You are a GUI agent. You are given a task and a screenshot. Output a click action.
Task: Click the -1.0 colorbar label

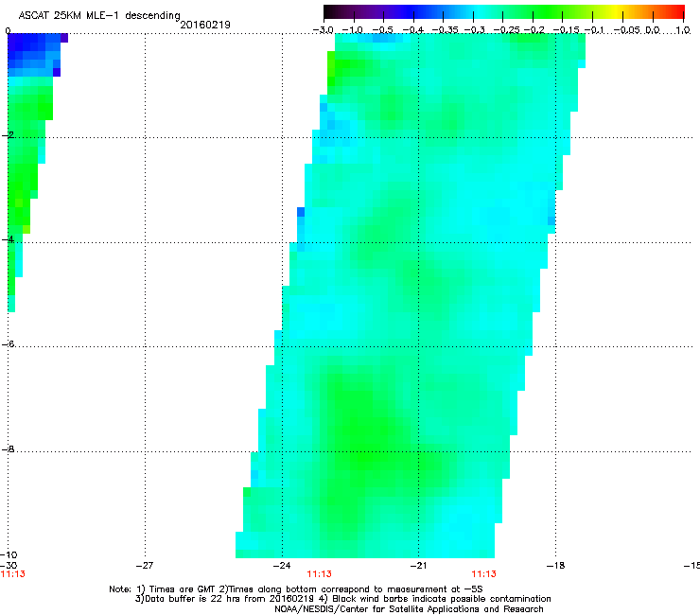coord(353,30)
